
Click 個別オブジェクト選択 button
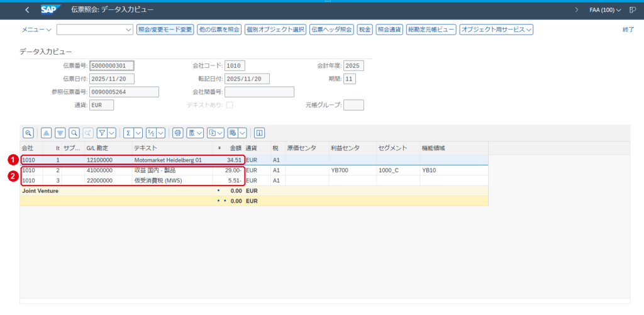(x=275, y=30)
